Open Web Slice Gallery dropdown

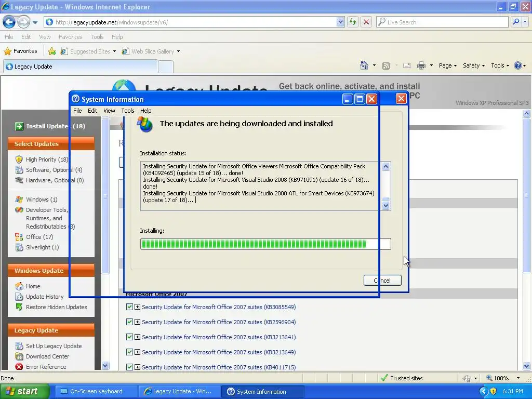pyautogui.click(x=179, y=51)
